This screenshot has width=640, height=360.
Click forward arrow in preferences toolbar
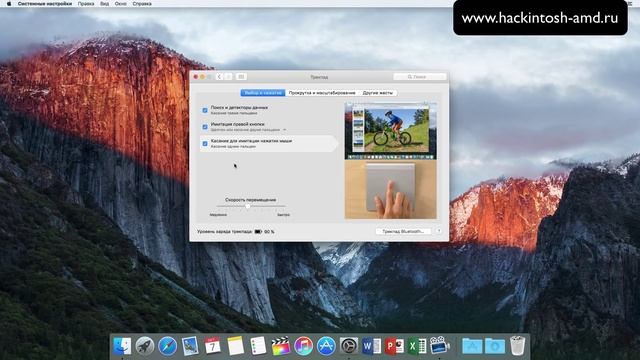coord(228,77)
